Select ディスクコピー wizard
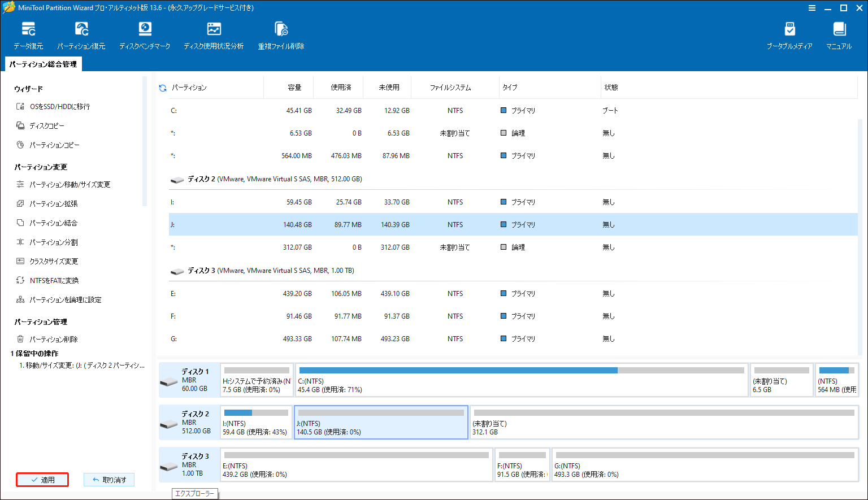The image size is (868, 500). point(40,125)
